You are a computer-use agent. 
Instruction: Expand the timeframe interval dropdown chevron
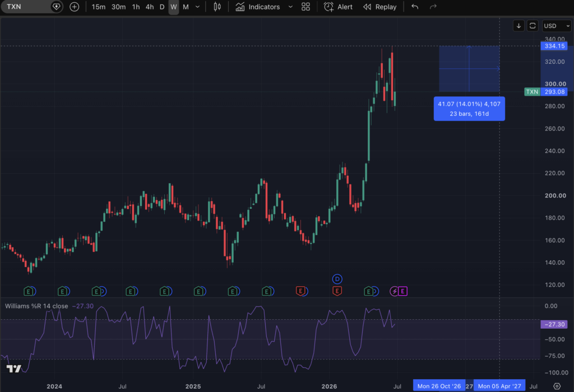(x=198, y=7)
